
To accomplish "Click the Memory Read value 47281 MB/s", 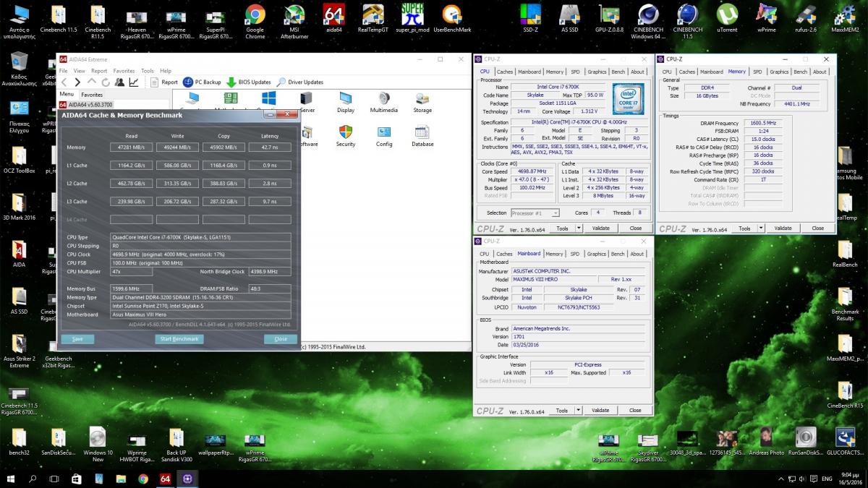I will click(132, 147).
